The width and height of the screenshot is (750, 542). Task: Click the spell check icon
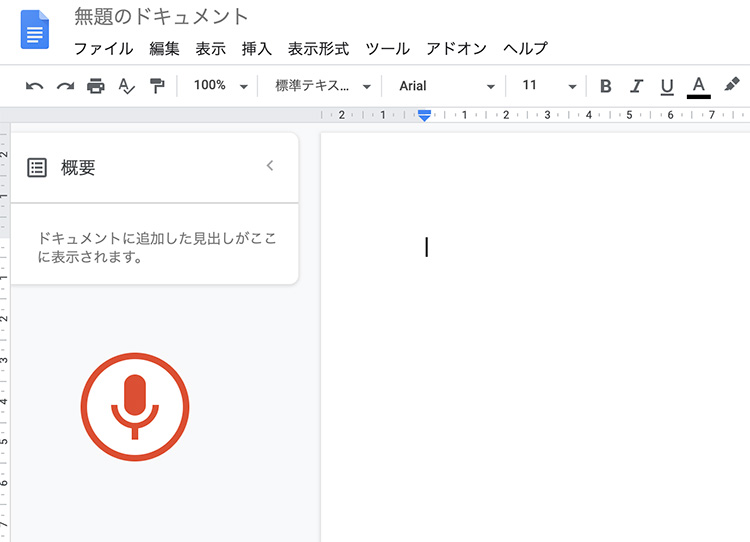126,86
